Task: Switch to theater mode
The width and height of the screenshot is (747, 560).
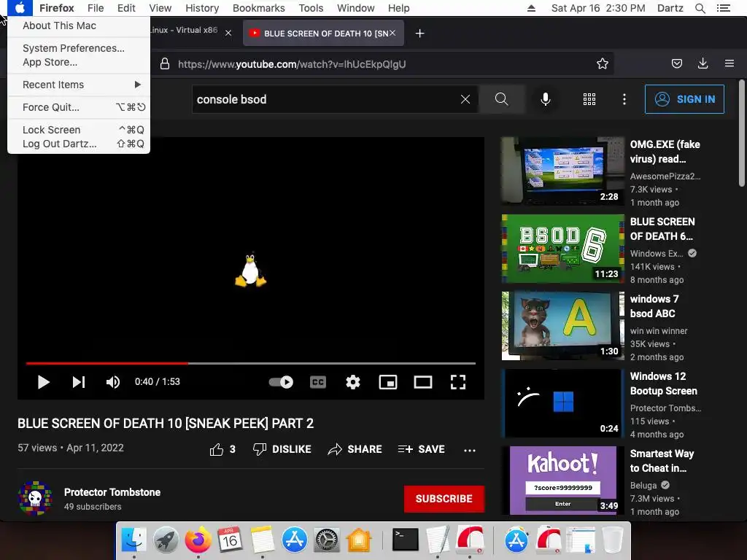Action: [422, 382]
